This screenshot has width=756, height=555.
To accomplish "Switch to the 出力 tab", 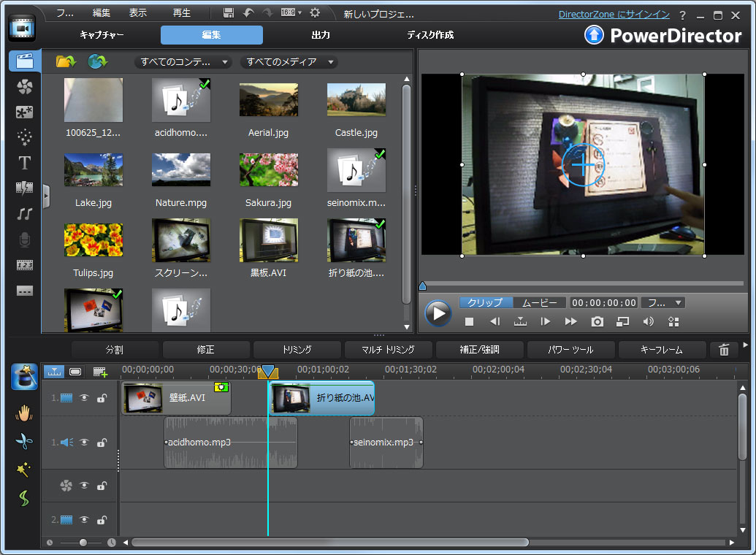I will pyautogui.click(x=320, y=34).
